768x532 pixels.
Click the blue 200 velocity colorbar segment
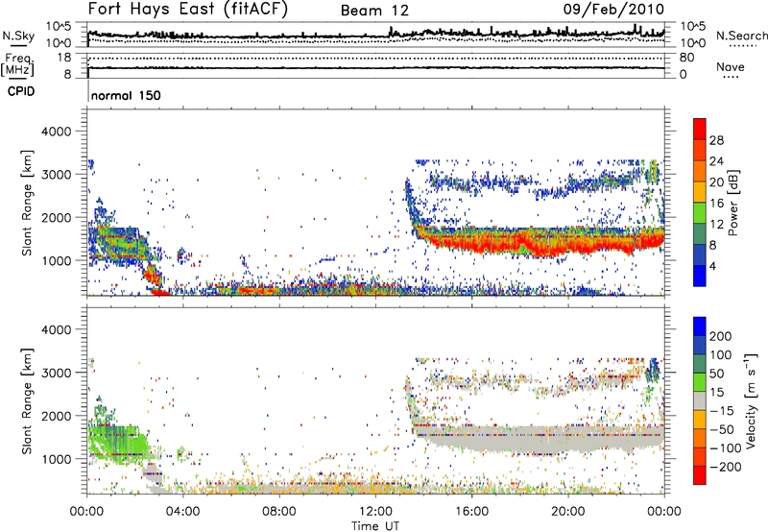click(700, 326)
